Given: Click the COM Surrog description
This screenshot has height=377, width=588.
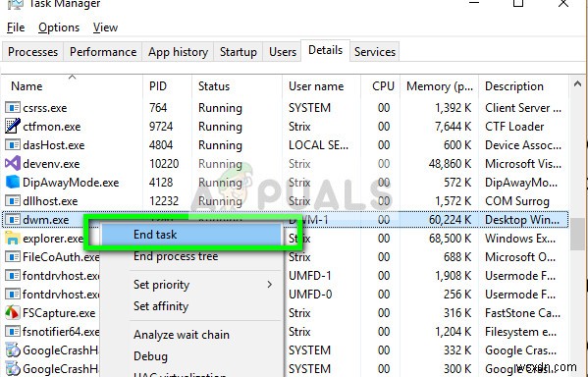Looking at the screenshot, I should (517, 201).
